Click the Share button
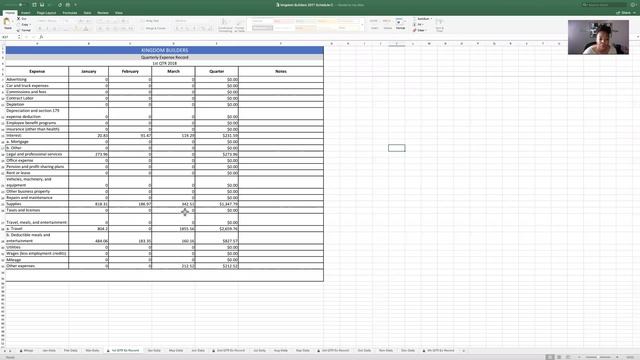The height and width of the screenshot is (360, 640). 624,13
